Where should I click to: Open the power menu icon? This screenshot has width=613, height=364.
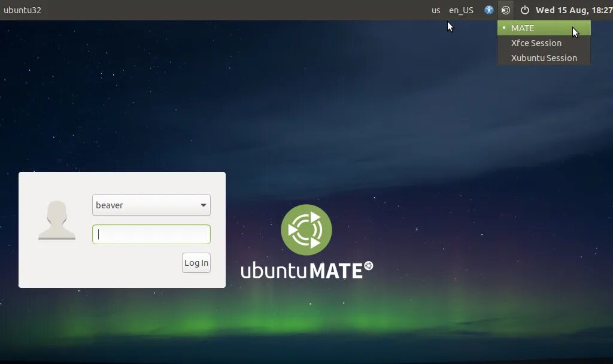[524, 10]
